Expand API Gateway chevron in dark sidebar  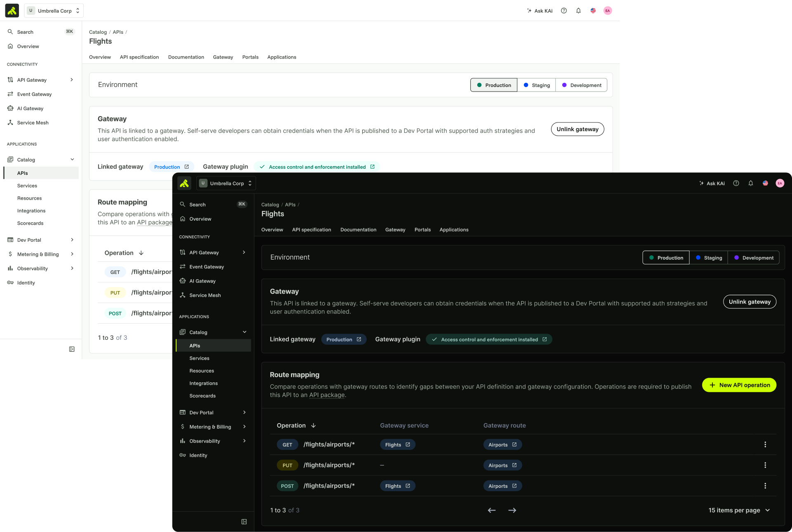[244, 252]
